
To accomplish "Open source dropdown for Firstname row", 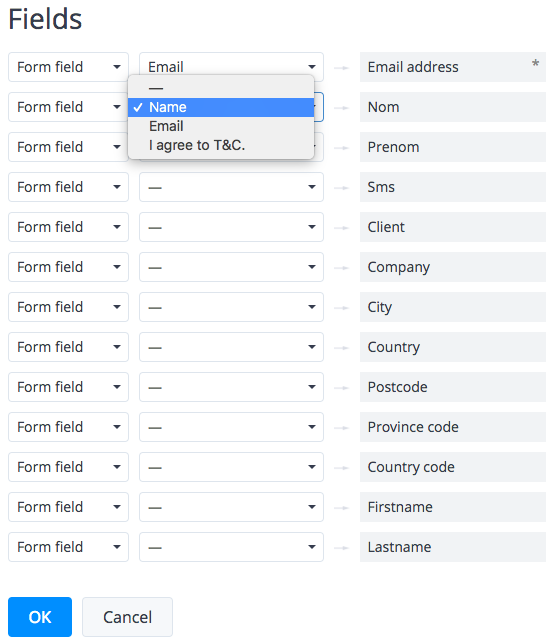I will pyautogui.click(x=231, y=507).
